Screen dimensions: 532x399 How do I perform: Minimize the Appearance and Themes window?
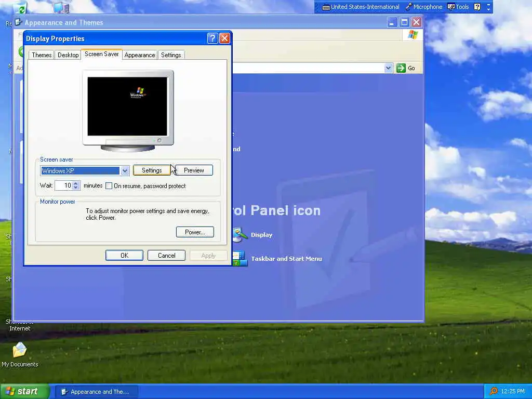(392, 22)
